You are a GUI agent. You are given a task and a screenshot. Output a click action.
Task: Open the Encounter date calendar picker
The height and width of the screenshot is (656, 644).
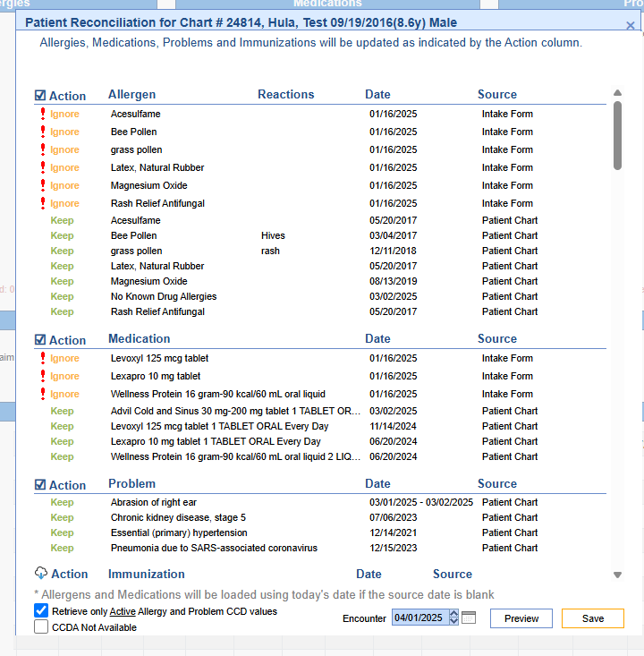469,618
